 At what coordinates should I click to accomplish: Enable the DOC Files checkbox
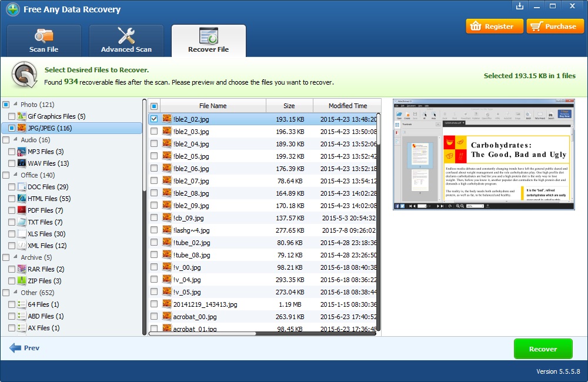[x=12, y=187]
